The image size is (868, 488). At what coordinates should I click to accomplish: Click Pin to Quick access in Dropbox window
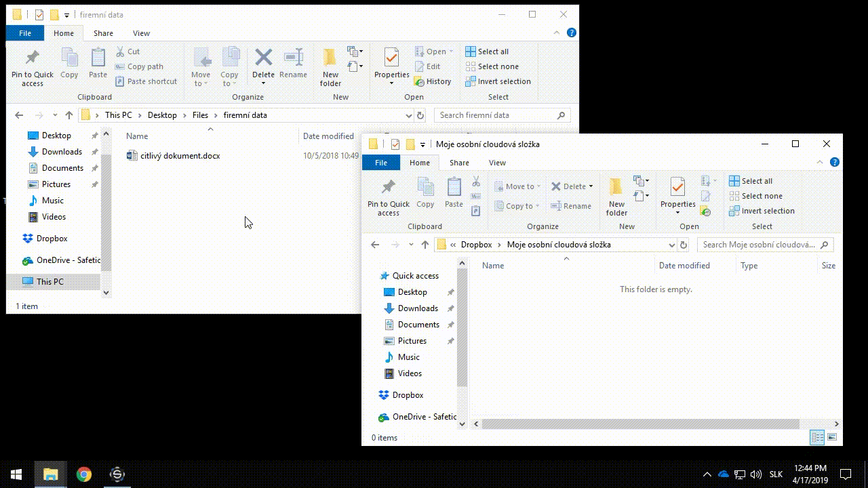(389, 197)
